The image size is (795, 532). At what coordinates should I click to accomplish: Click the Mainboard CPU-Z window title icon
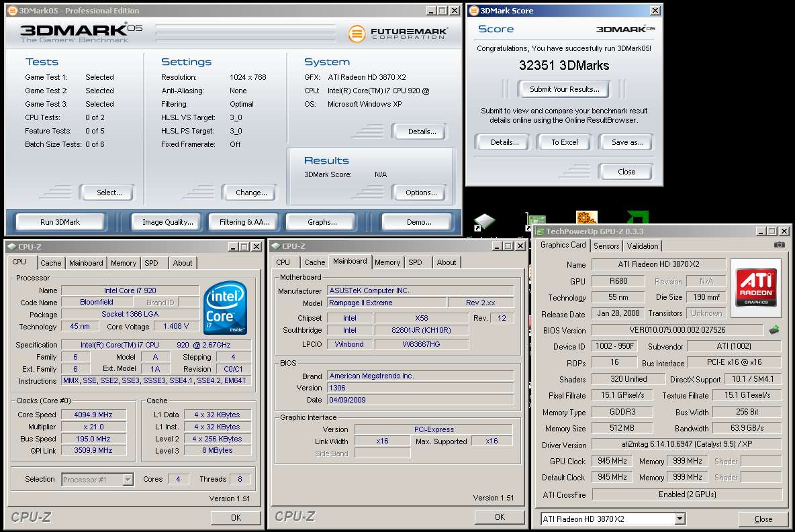(x=276, y=246)
